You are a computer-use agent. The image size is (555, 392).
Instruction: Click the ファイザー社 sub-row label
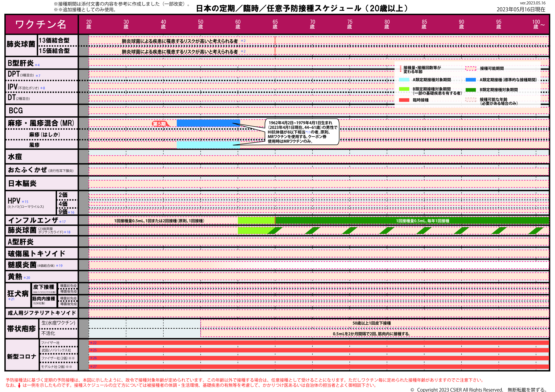point(50,343)
